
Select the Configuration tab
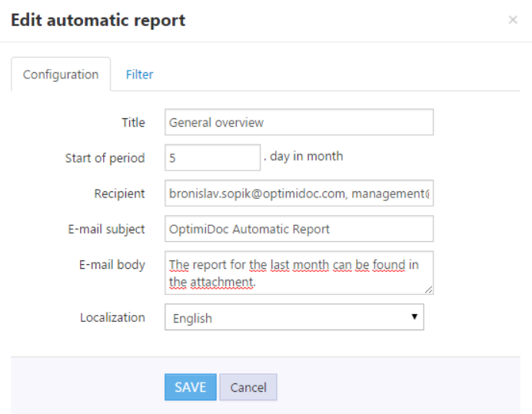(x=61, y=75)
